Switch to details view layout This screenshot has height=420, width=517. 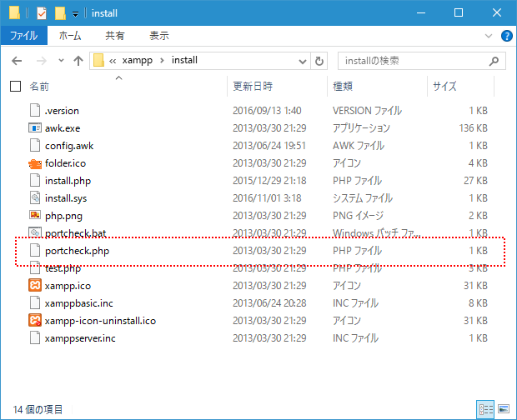point(485,409)
